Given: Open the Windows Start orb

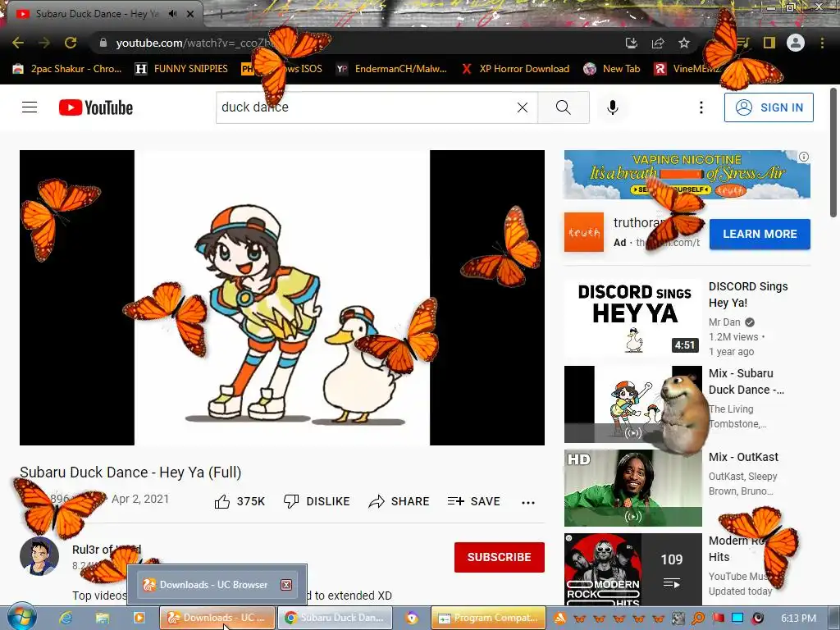Looking at the screenshot, I should 21,618.
